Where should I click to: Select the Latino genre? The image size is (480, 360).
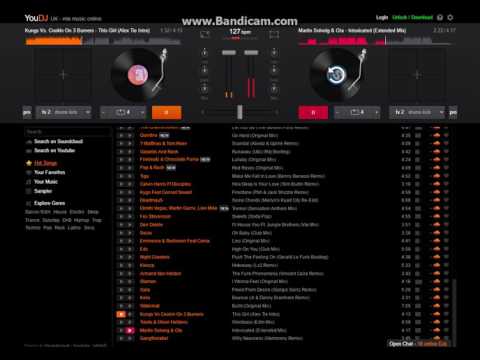(74, 228)
